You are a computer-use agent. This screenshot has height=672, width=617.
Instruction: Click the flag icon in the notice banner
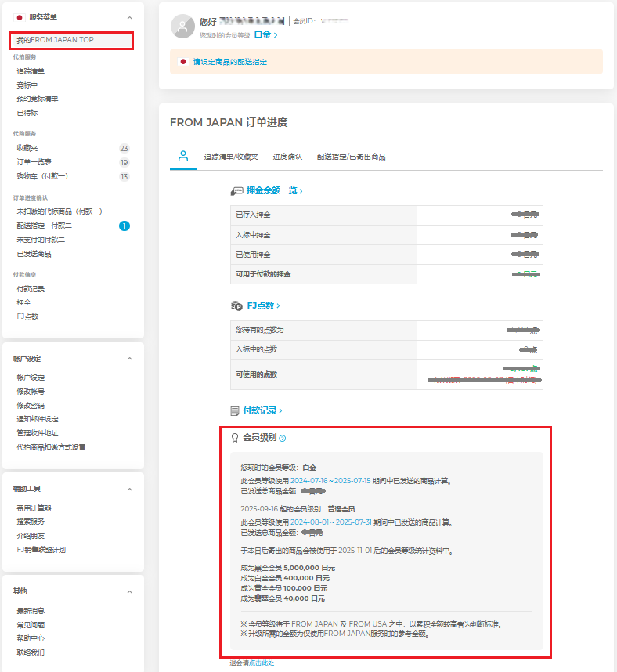[x=183, y=62]
